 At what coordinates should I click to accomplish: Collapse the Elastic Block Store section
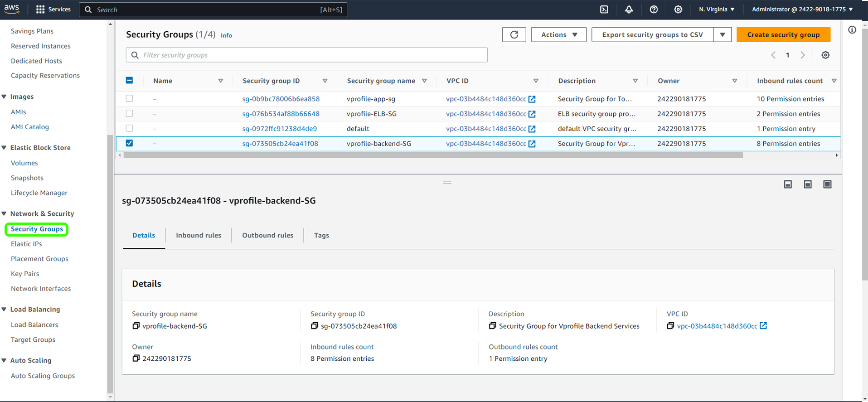(4, 147)
